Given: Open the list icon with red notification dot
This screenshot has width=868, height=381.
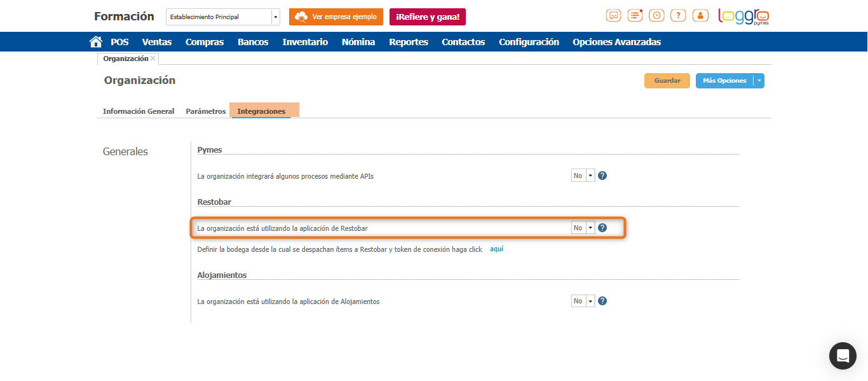Looking at the screenshot, I should click(635, 16).
